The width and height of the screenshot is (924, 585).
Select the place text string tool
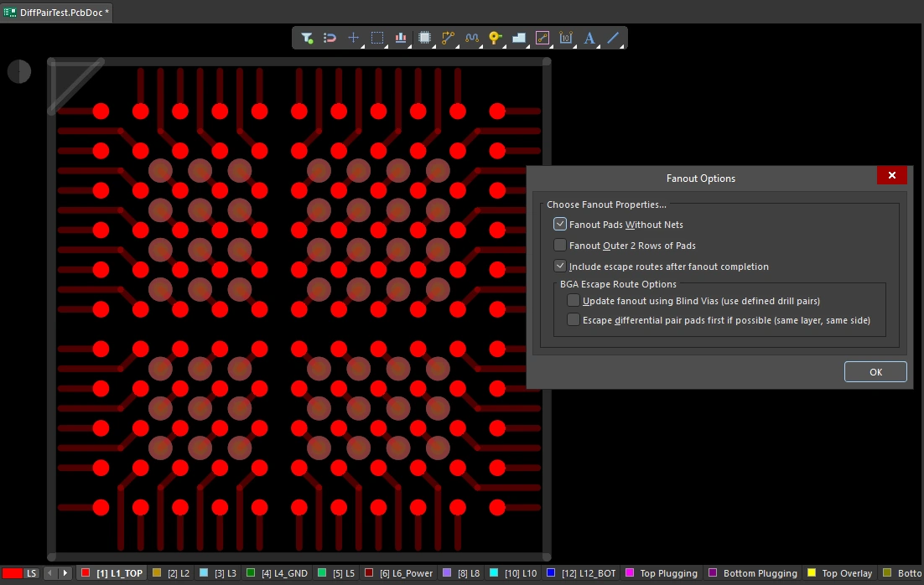click(x=589, y=38)
